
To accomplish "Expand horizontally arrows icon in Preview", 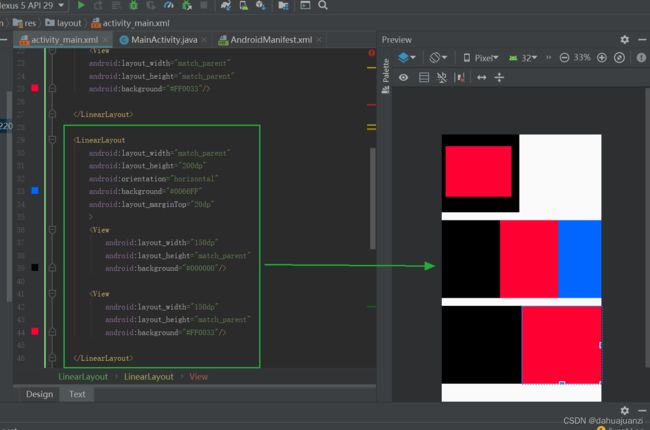I will [481, 78].
